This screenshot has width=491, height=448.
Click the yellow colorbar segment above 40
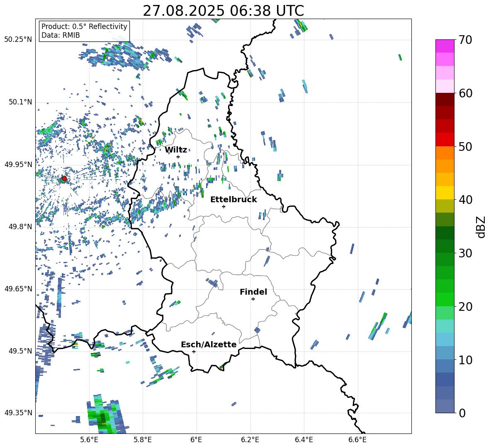445,193
